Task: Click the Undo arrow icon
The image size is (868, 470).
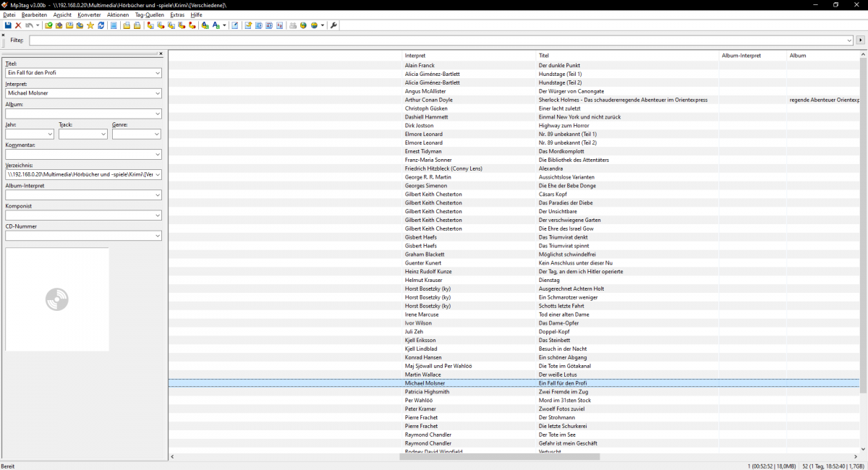Action: [29, 26]
